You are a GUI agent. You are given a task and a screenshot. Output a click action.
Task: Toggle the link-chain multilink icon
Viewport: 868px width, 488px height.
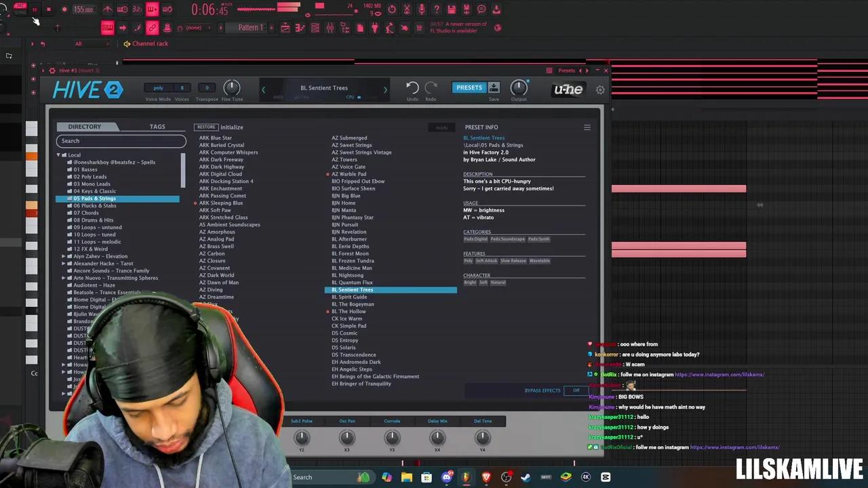pos(152,28)
